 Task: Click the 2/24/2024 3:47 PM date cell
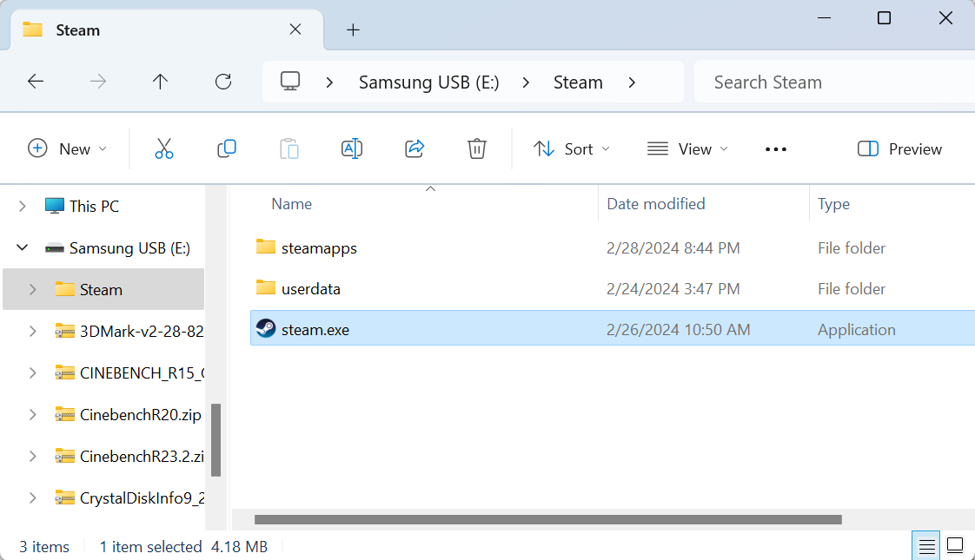(x=673, y=289)
